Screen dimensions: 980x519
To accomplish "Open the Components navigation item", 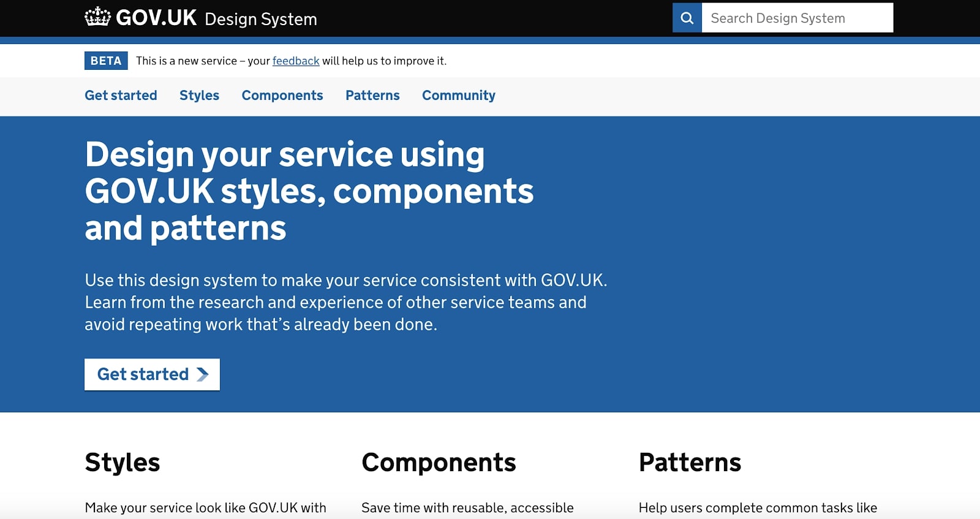I will (282, 96).
